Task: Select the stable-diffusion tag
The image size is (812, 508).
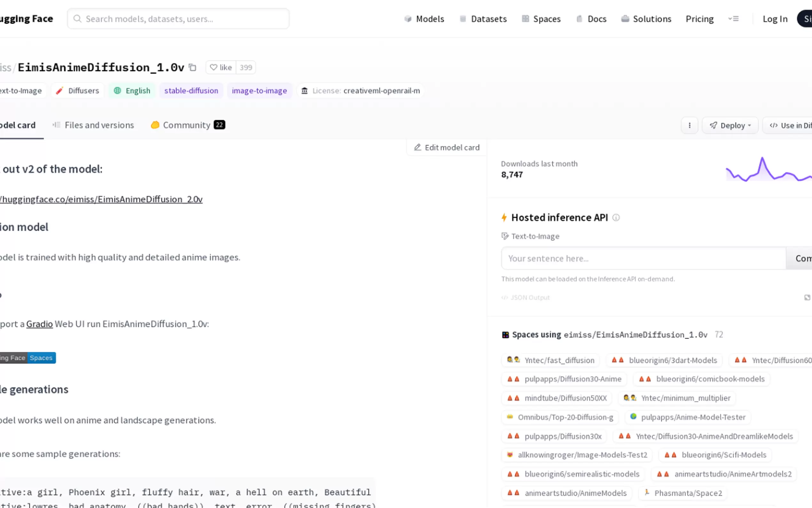Action: point(191,91)
